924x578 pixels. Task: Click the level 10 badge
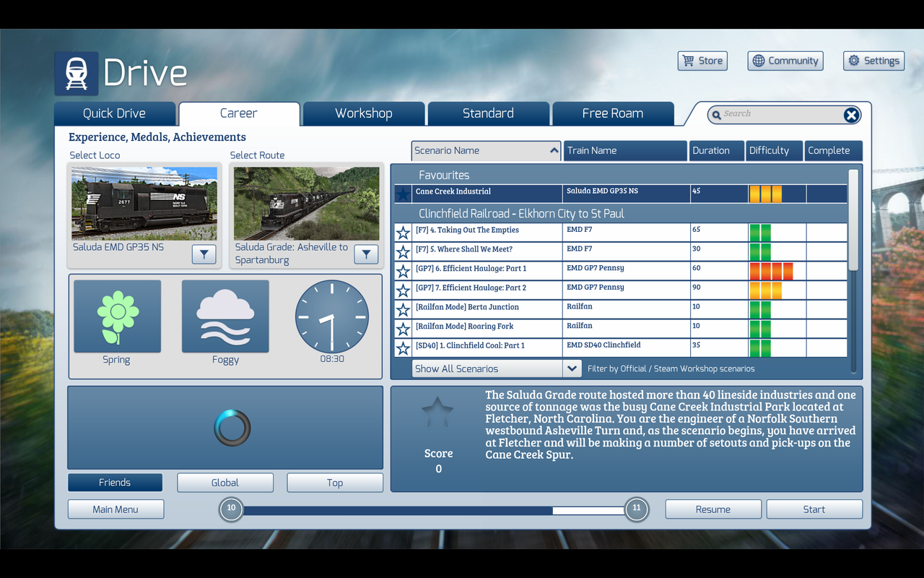point(231,509)
